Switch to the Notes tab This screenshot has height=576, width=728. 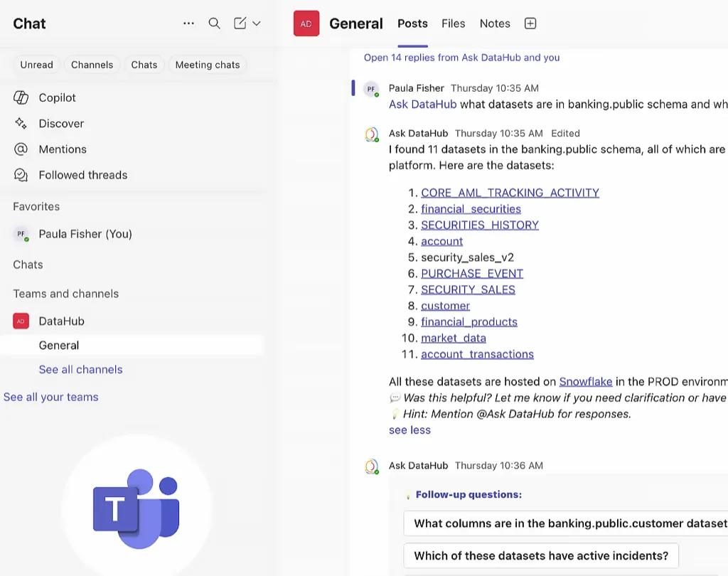coord(495,23)
